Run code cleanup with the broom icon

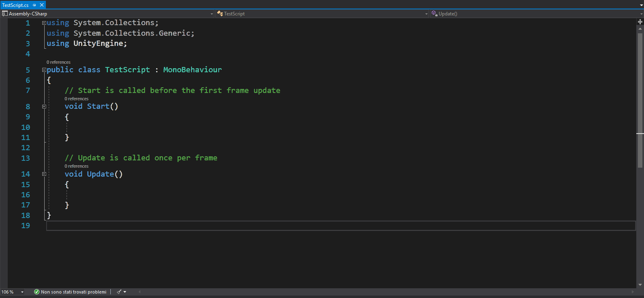(119, 292)
